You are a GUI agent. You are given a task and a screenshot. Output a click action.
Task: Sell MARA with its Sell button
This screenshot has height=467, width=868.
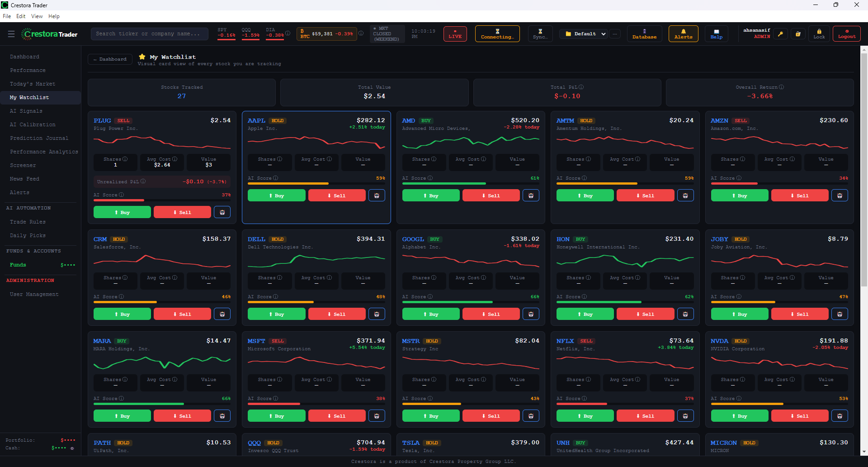pyautogui.click(x=182, y=416)
